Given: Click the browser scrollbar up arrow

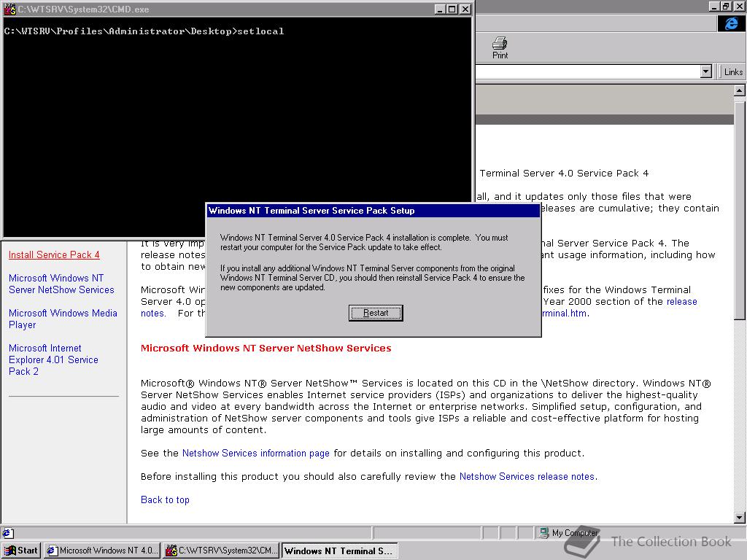Looking at the screenshot, I should 739,90.
